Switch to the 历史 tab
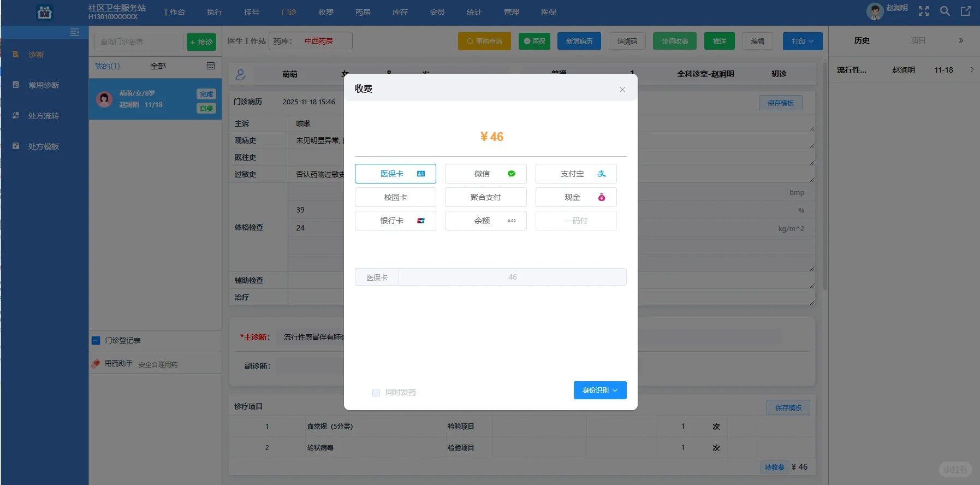The width and height of the screenshot is (980, 485). tap(862, 40)
